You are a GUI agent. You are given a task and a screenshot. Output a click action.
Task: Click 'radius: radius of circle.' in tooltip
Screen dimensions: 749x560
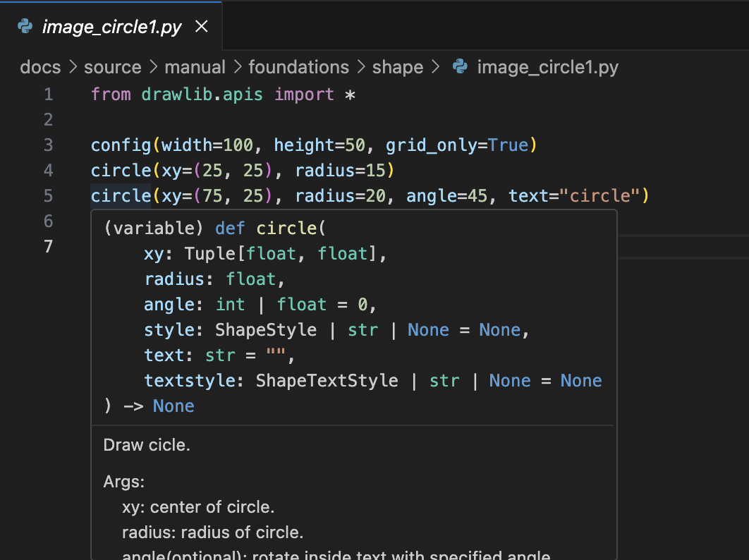coord(212,532)
